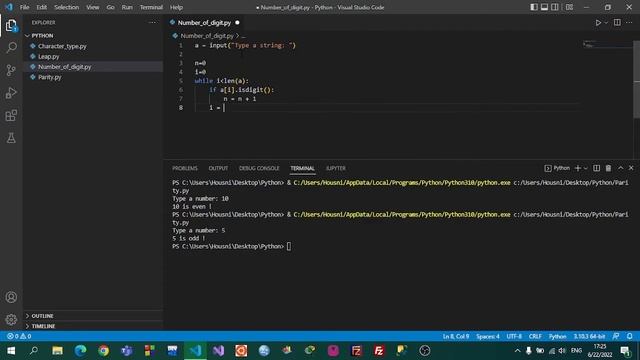Open the View menu
This screenshot has width=640, height=360.
(93, 7)
